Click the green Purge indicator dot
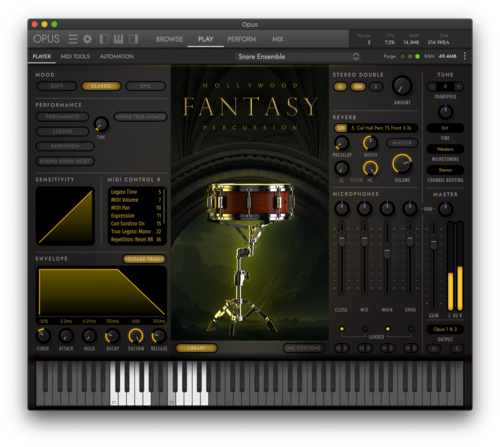 417,56
